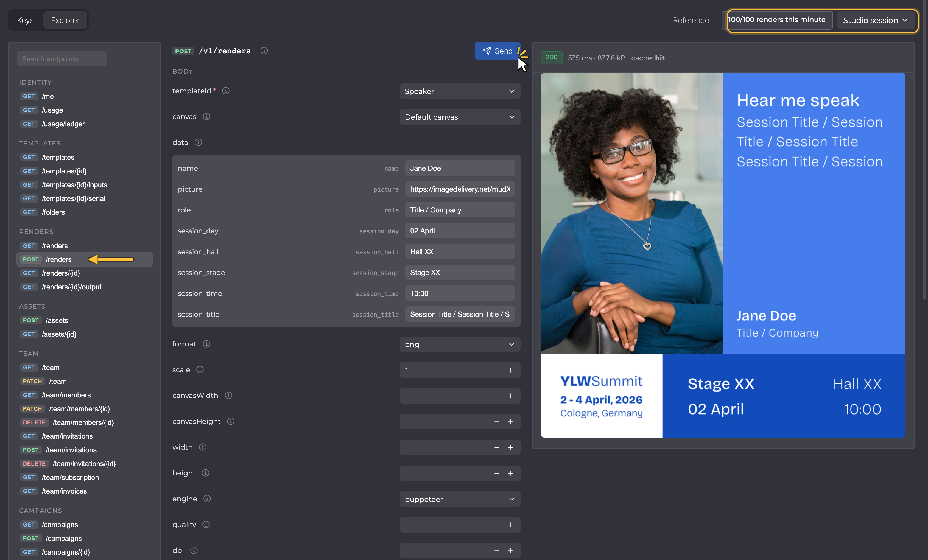Screen dimensions: 928x560
Task: Click the info icon beside templateId
Action: [226, 91]
